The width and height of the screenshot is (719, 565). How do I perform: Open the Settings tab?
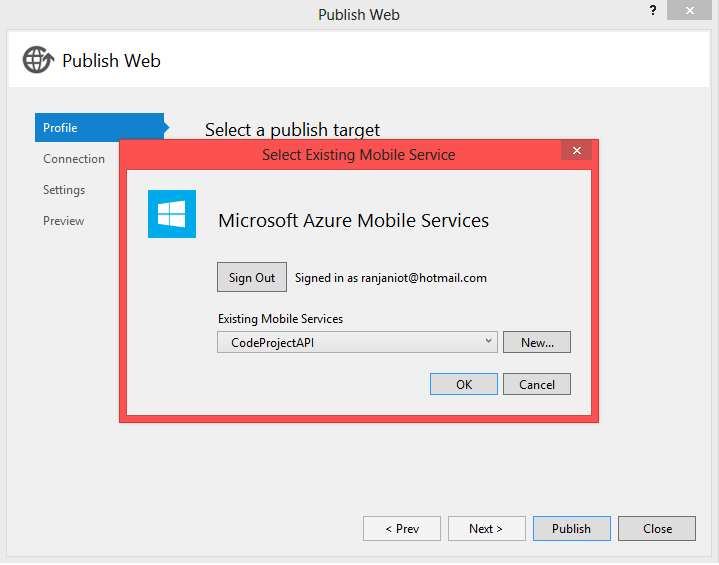(64, 190)
